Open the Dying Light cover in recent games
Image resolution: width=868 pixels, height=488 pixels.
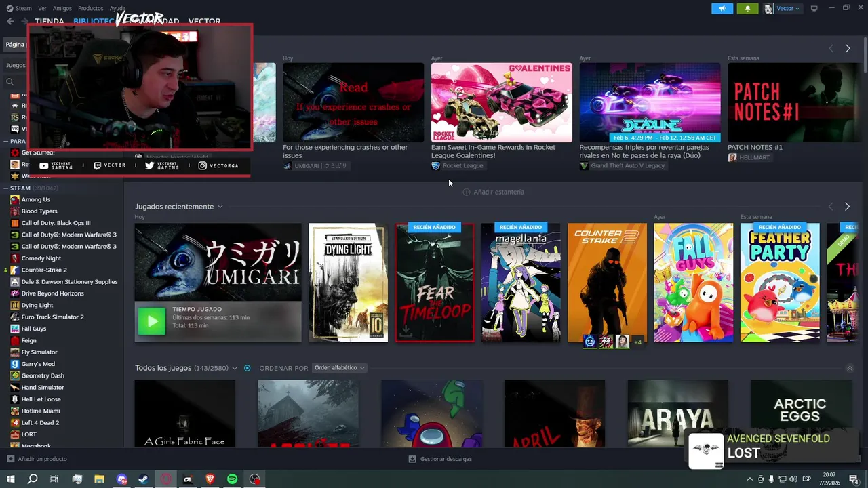click(348, 283)
